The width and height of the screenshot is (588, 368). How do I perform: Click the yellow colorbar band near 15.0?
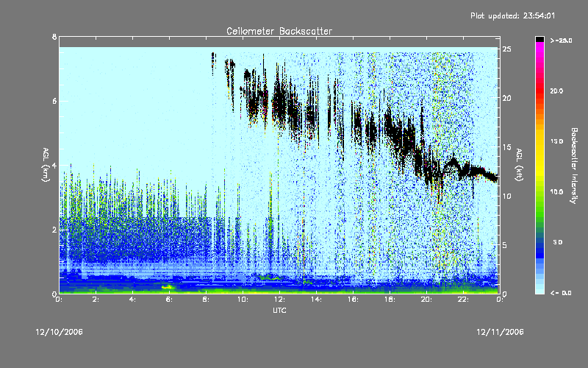coord(539,141)
